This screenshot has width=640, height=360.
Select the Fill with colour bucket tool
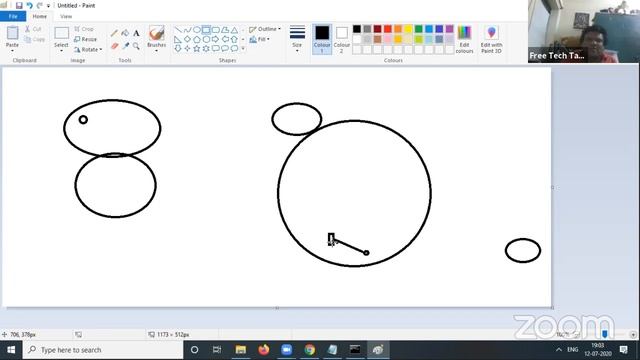point(125,33)
